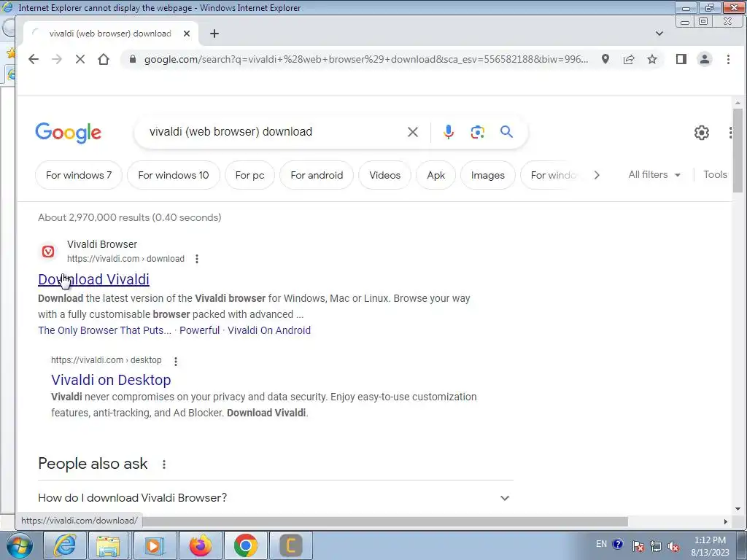The width and height of the screenshot is (747, 560).
Task: Click the Vivaldi Browser favicon
Action: pos(48,252)
